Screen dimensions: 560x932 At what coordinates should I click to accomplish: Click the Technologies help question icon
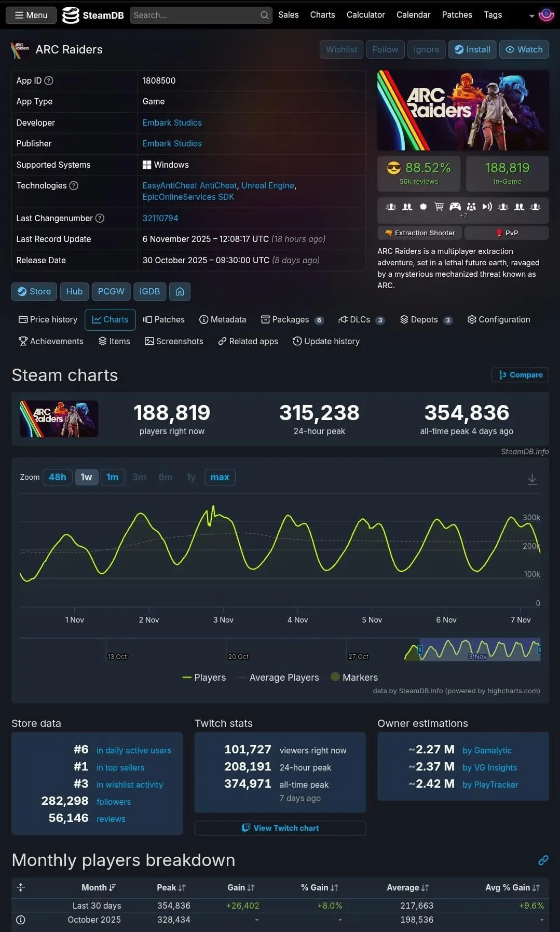coord(74,186)
